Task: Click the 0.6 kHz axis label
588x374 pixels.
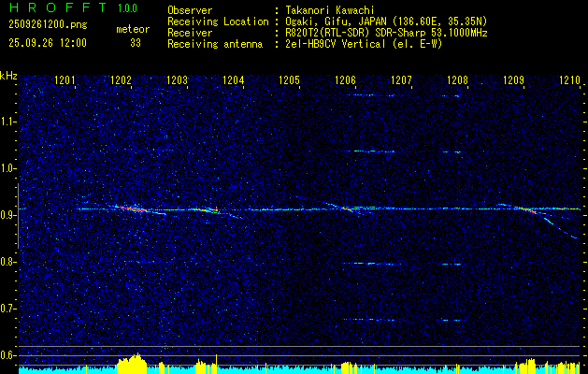Action: [x=7, y=355]
